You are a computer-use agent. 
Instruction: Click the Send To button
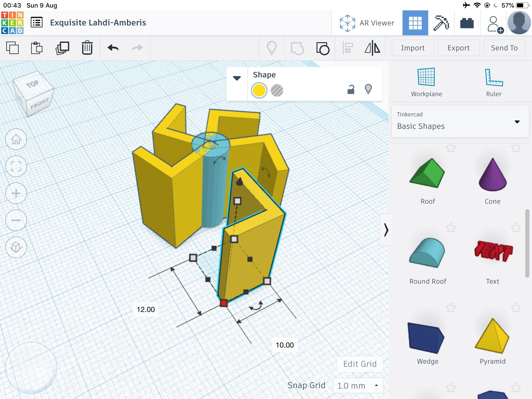point(504,48)
